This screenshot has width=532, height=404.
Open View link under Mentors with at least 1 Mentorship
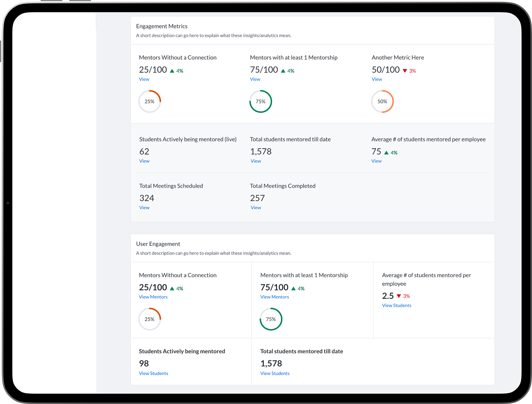255,79
